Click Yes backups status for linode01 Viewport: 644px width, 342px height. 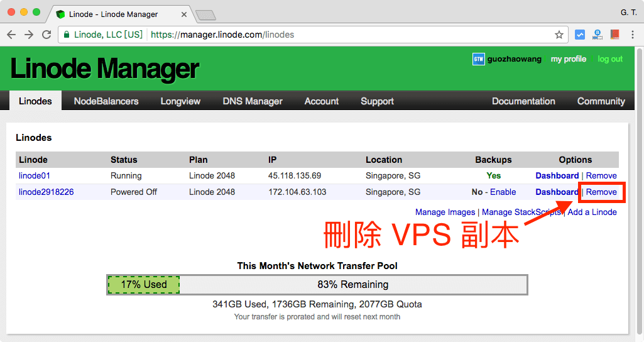pyautogui.click(x=494, y=175)
